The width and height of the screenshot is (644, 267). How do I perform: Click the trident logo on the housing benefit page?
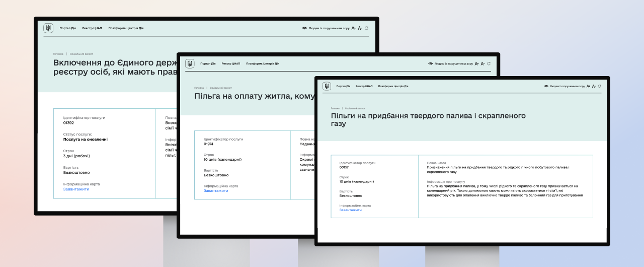[190, 63]
